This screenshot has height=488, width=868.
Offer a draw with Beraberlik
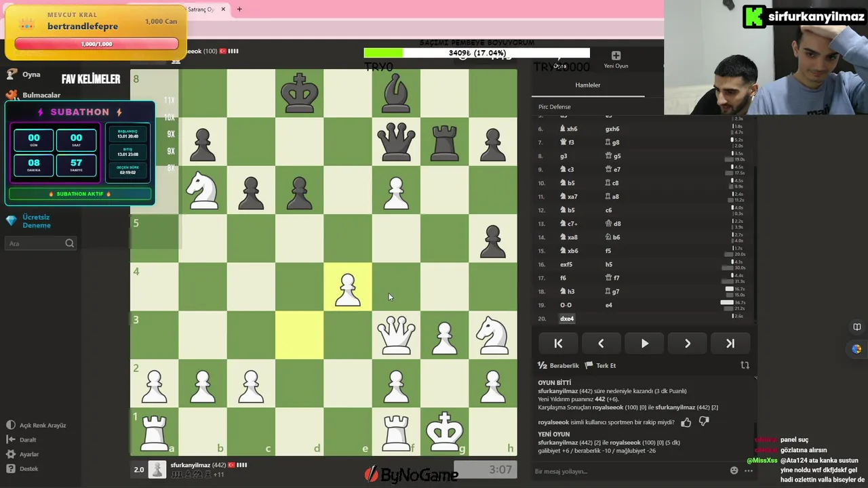tap(559, 365)
